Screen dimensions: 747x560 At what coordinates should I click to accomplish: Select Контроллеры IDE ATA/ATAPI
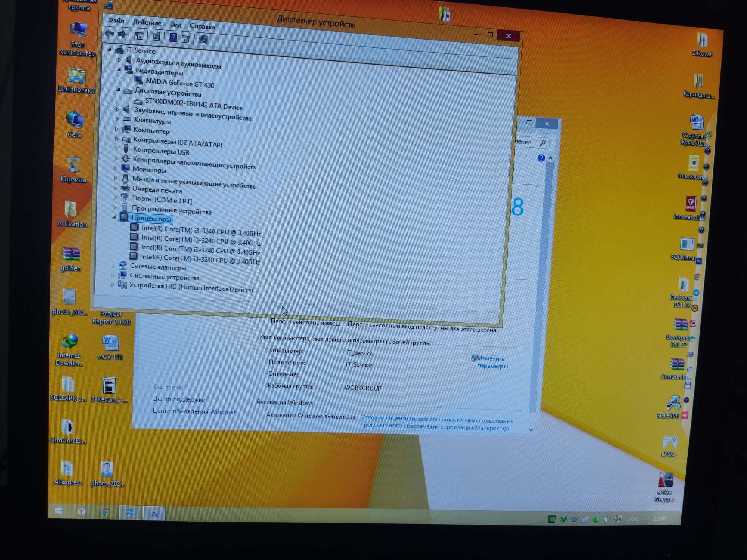coord(177,142)
